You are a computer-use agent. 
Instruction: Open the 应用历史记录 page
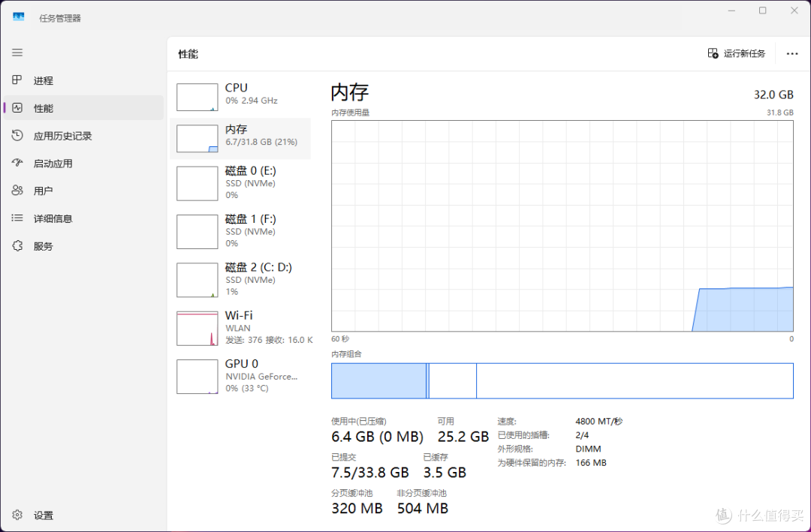pyautogui.click(x=62, y=136)
